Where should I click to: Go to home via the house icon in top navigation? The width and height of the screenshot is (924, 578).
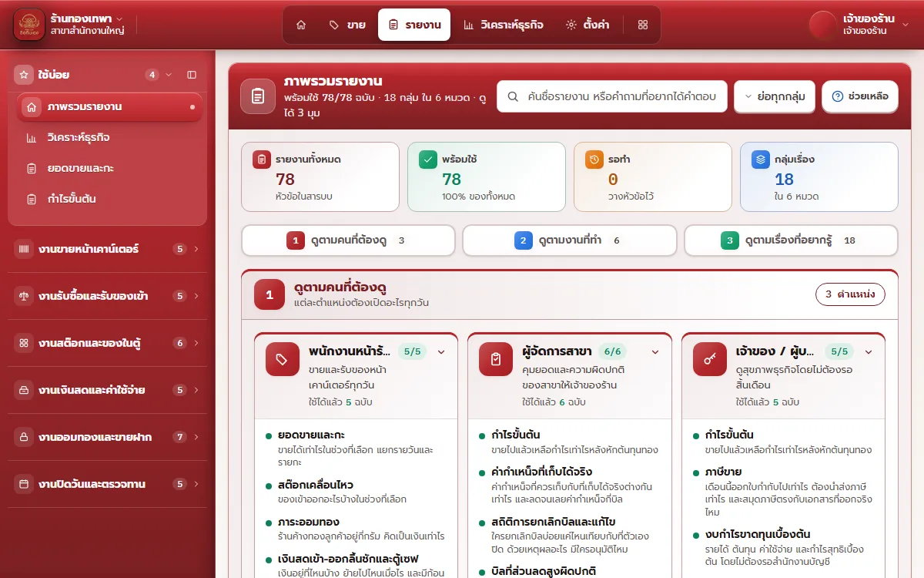tap(301, 25)
